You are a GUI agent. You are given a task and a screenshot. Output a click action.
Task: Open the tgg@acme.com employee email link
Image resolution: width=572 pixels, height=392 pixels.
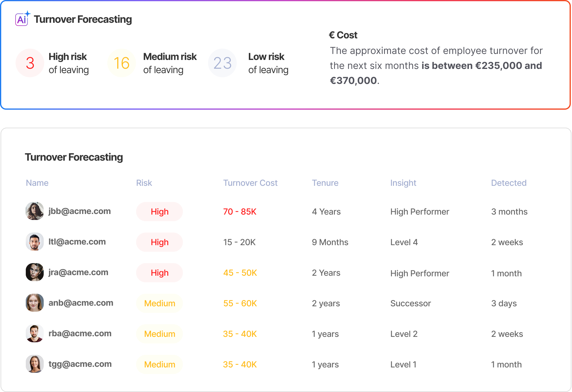pyautogui.click(x=80, y=364)
